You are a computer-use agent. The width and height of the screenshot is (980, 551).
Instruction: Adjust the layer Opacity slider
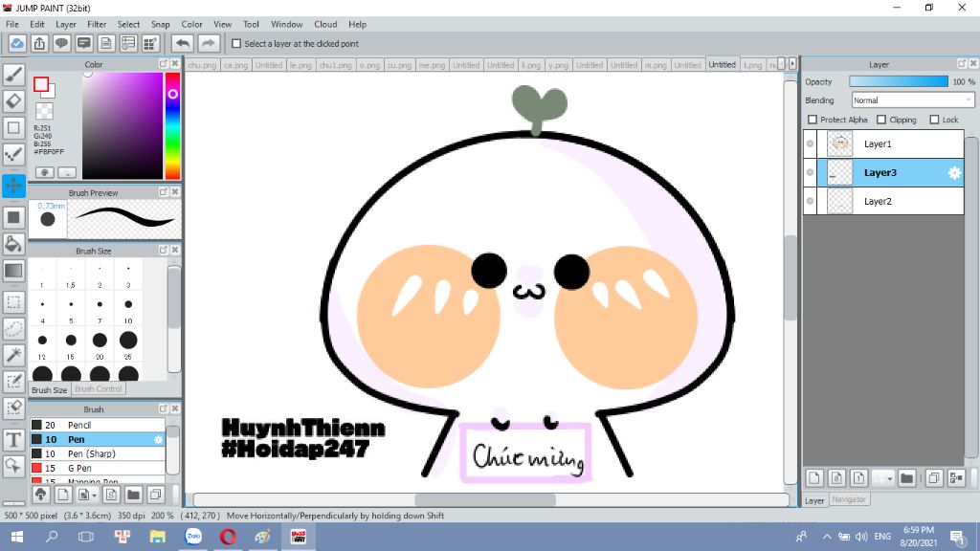[x=898, y=81]
